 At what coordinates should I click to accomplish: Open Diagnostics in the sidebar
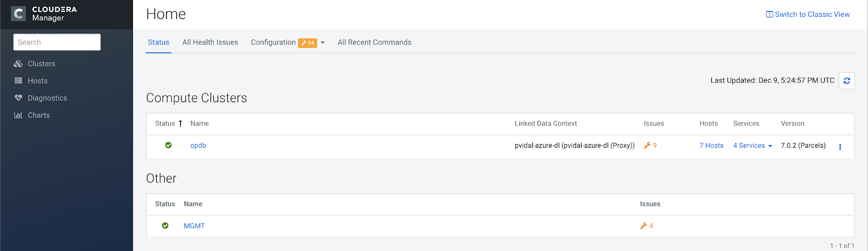coord(47,98)
